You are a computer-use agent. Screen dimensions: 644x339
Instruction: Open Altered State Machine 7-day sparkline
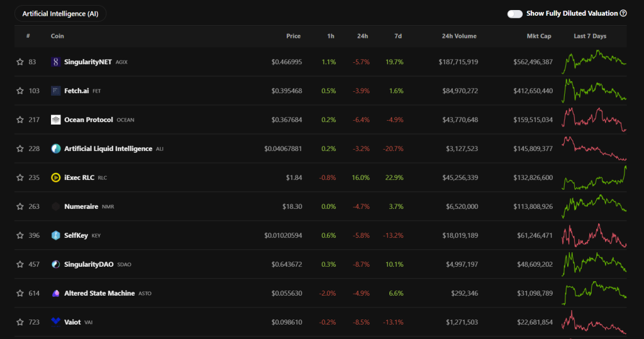pyautogui.click(x=594, y=293)
